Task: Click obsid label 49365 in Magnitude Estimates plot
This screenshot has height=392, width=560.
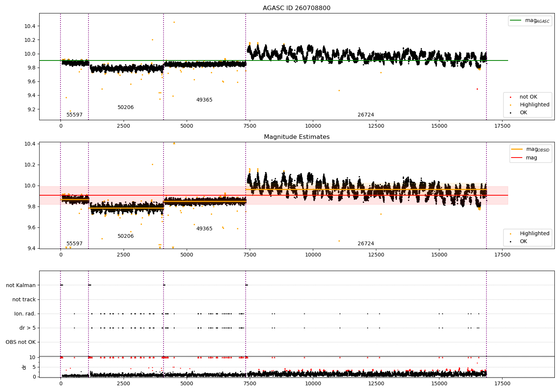Action: point(204,229)
